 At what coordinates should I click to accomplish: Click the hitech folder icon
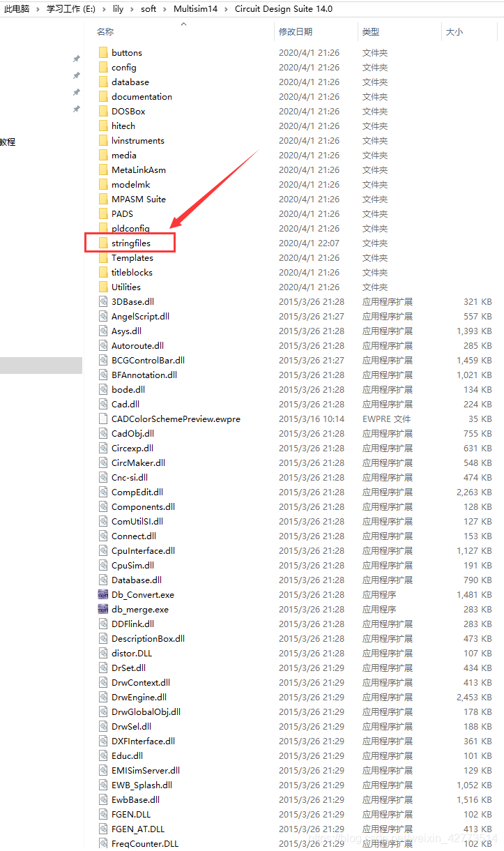click(103, 126)
